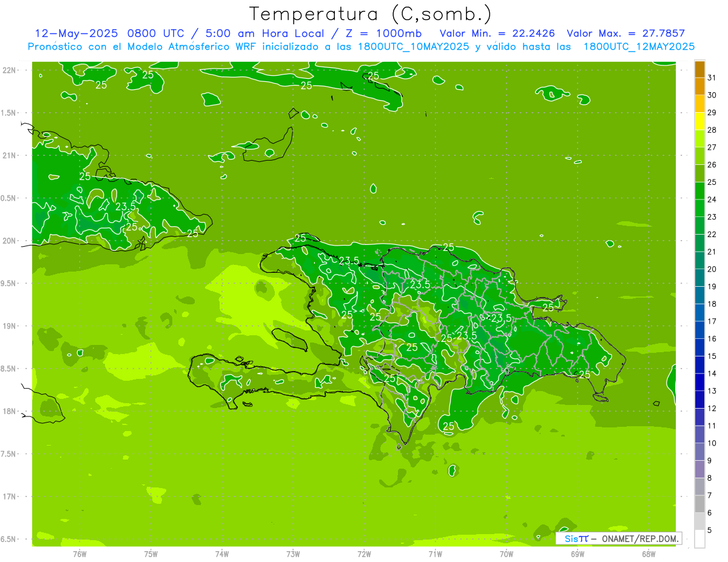Click the colorbar label '26'

coord(712,165)
